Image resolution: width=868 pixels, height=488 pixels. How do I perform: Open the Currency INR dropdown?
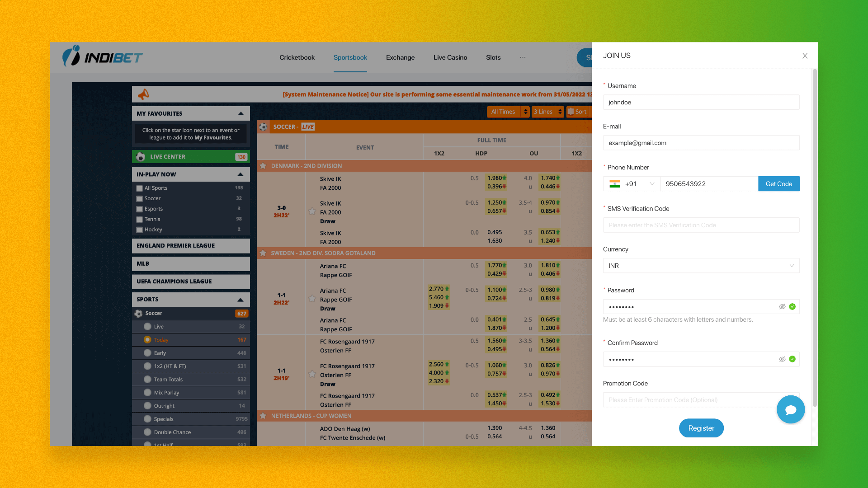pyautogui.click(x=701, y=266)
